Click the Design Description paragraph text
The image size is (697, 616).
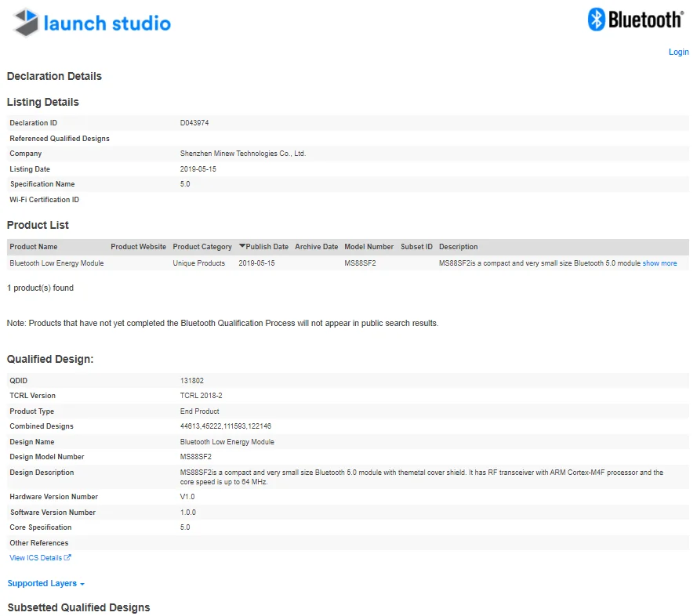click(421, 476)
